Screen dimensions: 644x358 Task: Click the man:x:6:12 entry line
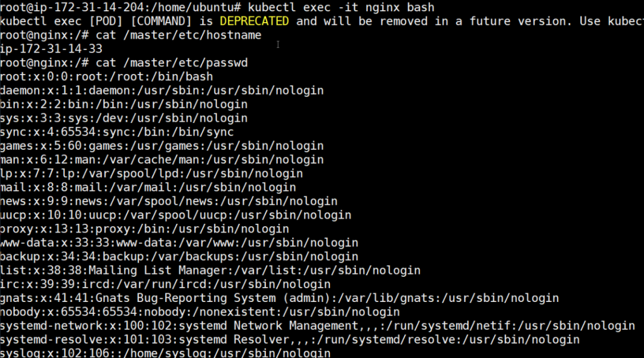162,159
